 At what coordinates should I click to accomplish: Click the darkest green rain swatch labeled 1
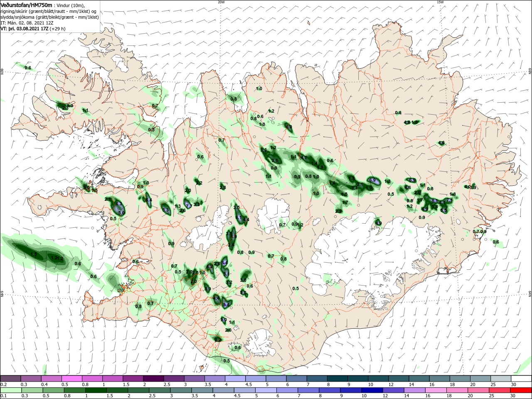tap(96, 390)
